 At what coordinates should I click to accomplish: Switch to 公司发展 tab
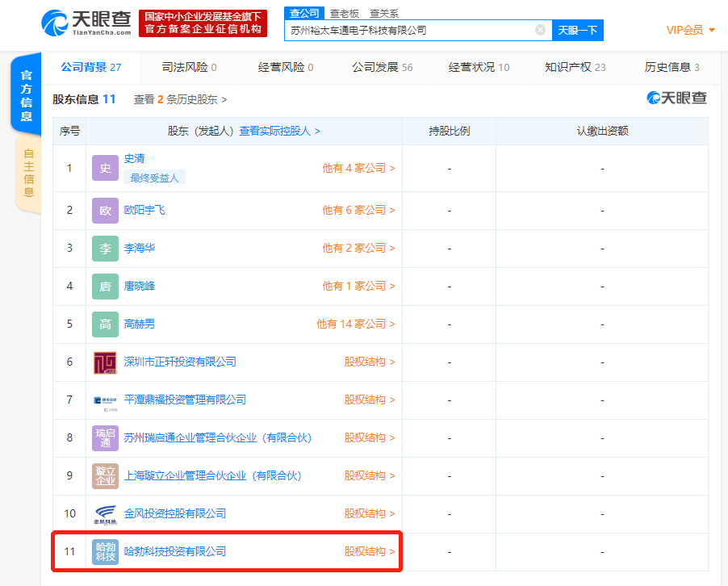click(382, 67)
